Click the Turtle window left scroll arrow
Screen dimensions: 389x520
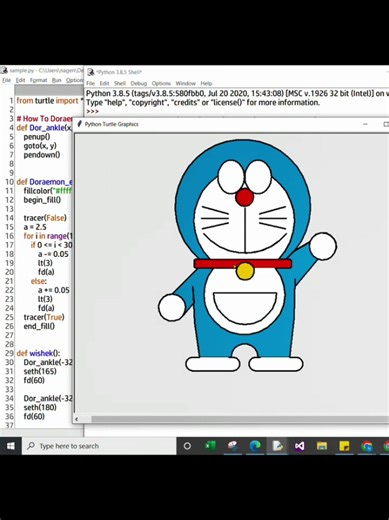tap(77, 419)
